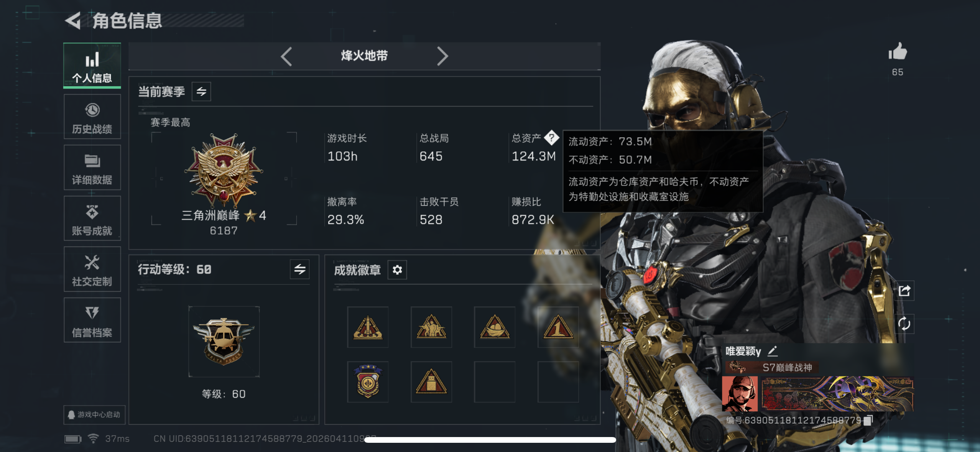Switch mode with left chevron before 烽火地带
Screen dimensions: 980x452
click(x=286, y=56)
